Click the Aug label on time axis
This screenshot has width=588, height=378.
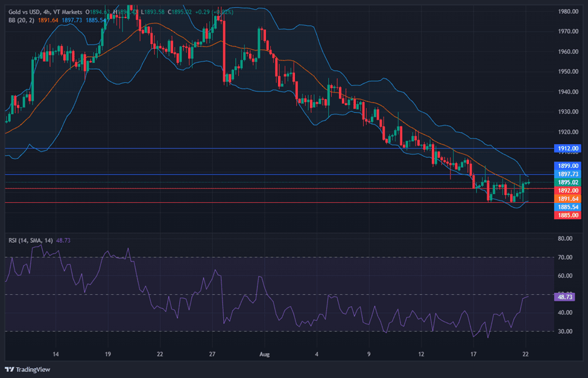262,354
